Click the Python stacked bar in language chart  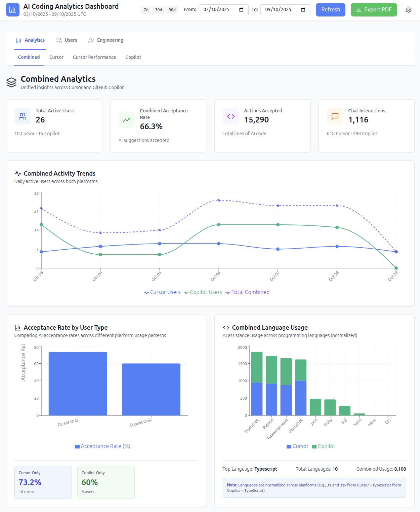(x=271, y=386)
